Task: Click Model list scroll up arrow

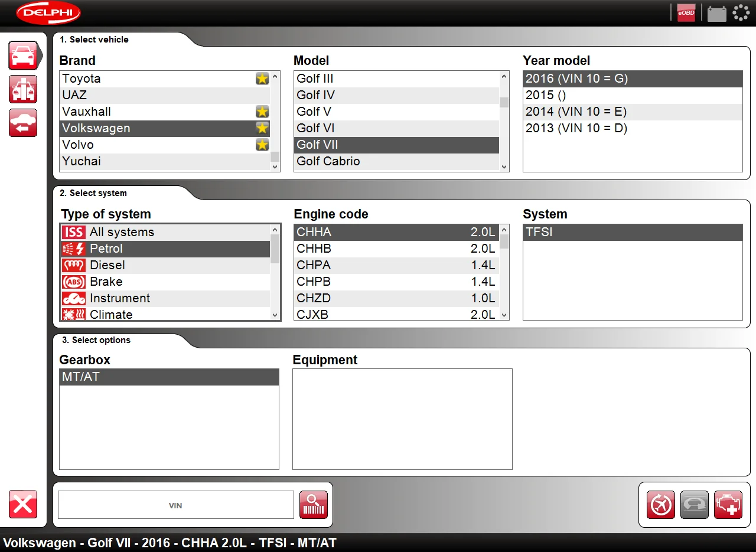Action: (504, 76)
